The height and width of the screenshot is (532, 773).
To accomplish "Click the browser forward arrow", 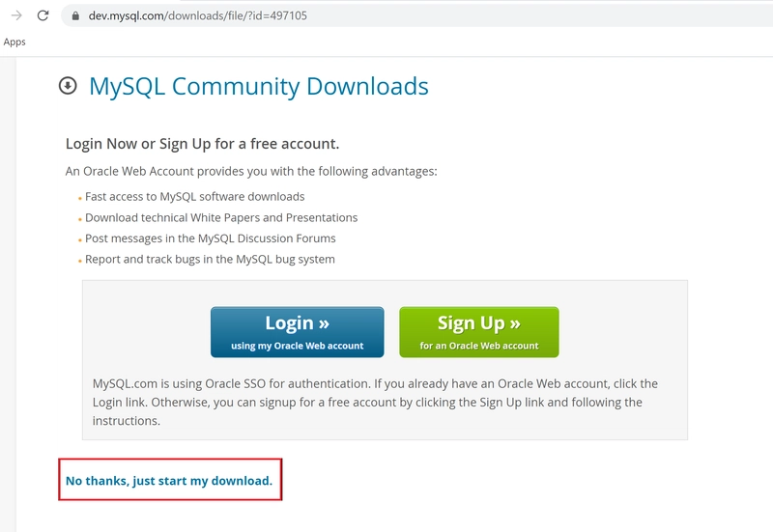I will tap(16, 15).
